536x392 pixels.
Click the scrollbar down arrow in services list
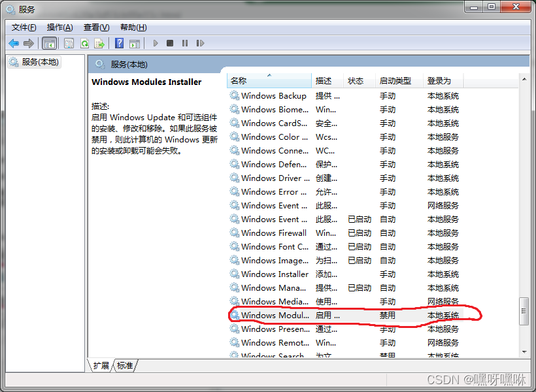coord(524,352)
